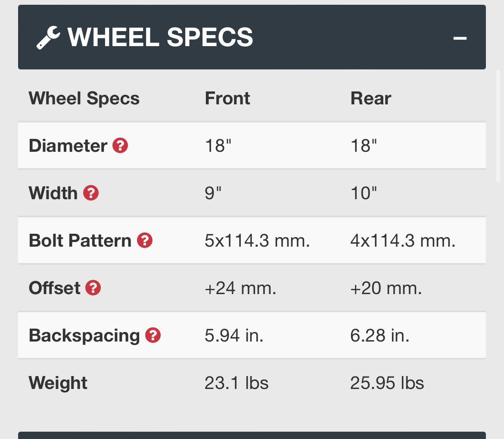This screenshot has width=504, height=439.
Task: Click the front bolt pattern 5x114.3 mm value
Action: click(x=257, y=241)
